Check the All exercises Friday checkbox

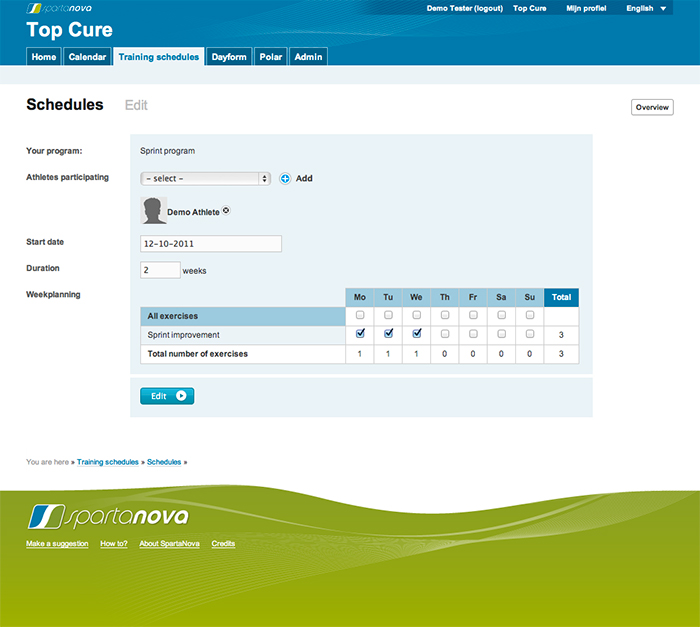pos(473,315)
